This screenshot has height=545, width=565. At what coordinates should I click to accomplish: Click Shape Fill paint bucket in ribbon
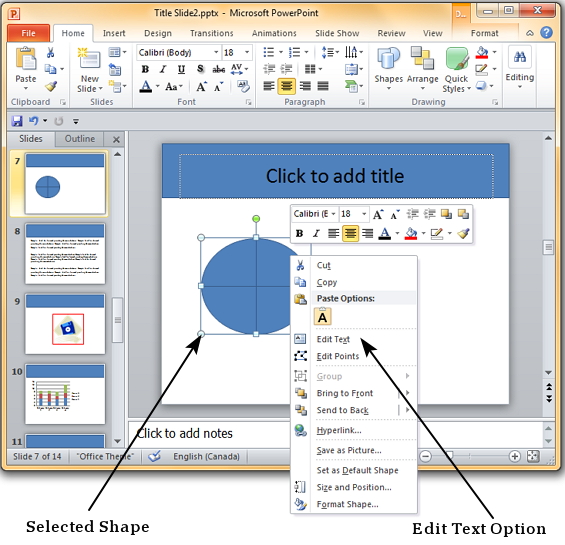pos(482,53)
